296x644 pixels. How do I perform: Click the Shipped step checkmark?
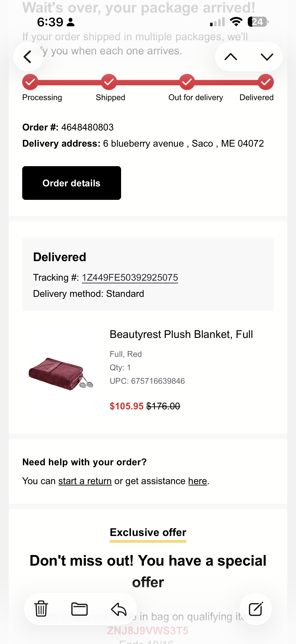(109, 82)
